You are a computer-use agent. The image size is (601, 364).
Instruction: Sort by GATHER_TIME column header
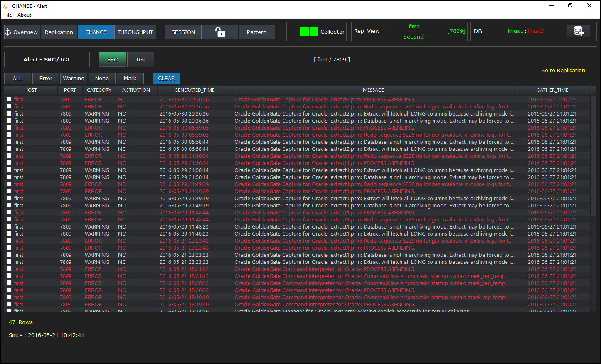(552, 90)
